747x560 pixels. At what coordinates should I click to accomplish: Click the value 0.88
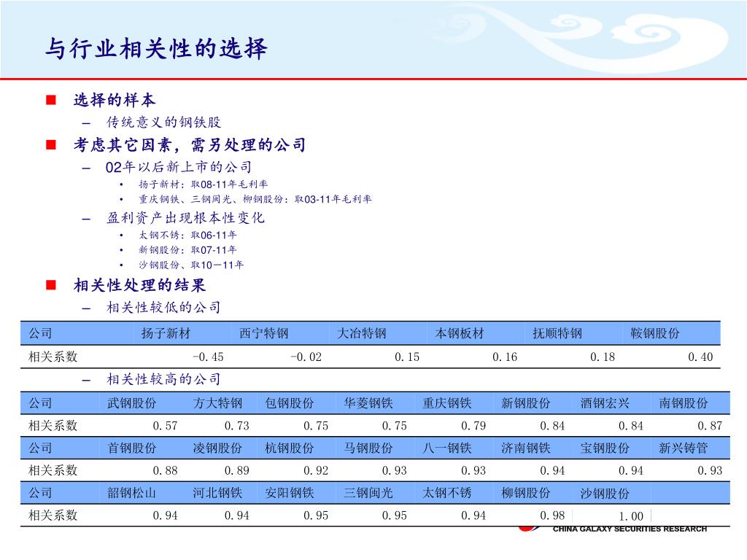tap(166, 470)
